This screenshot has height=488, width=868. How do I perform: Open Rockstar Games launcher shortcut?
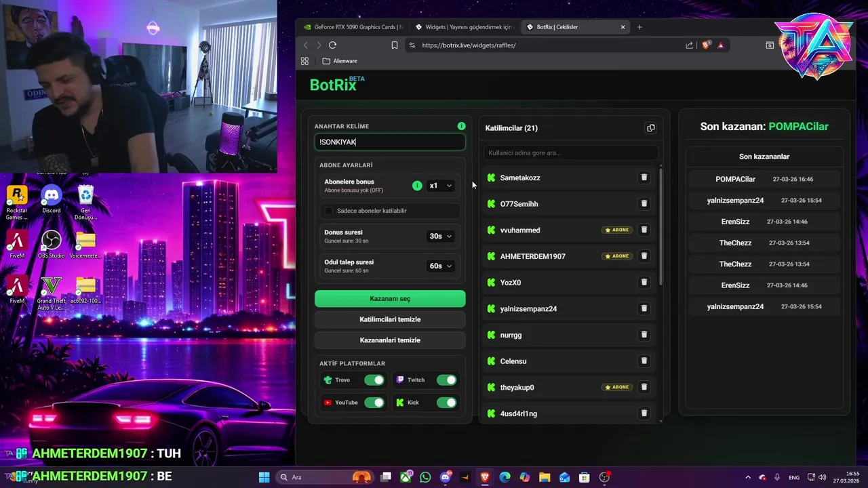click(17, 203)
